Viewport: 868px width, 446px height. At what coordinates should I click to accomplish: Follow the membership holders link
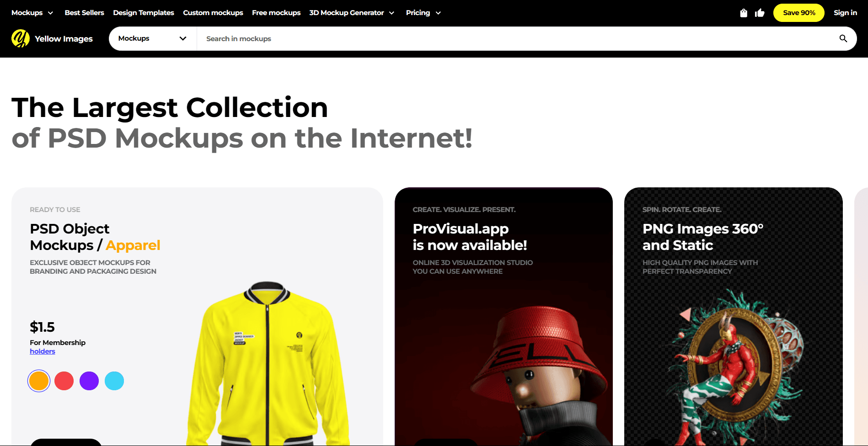[x=43, y=351]
